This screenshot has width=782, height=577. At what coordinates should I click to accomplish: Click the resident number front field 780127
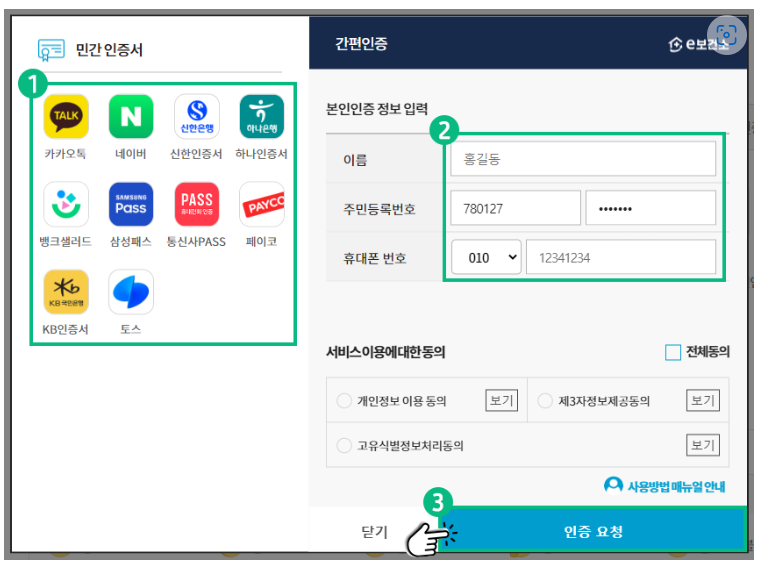click(515, 208)
